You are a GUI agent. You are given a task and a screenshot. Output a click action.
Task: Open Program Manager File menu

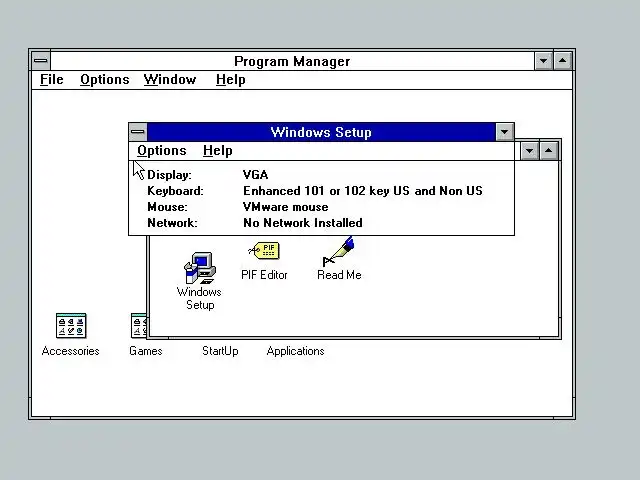coord(51,80)
